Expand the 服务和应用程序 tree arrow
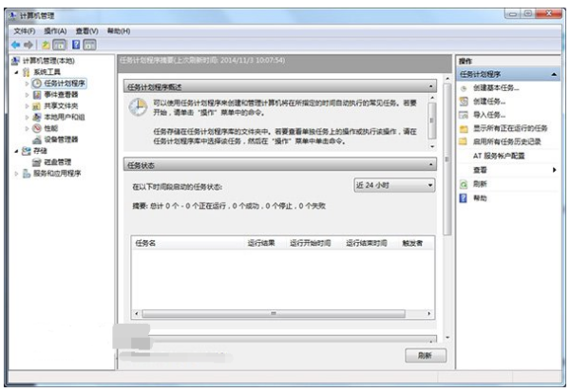Viewport: 570px width, 392px height. [x=16, y=174]
